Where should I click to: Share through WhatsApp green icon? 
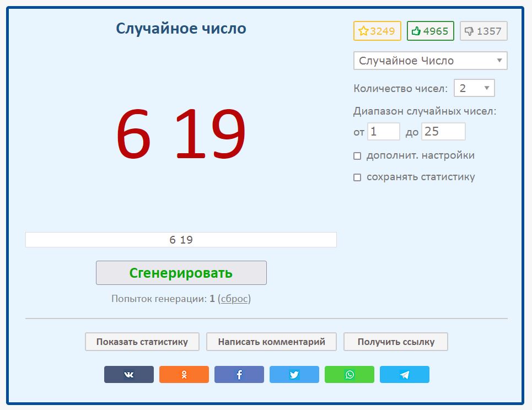coord(349,375)
